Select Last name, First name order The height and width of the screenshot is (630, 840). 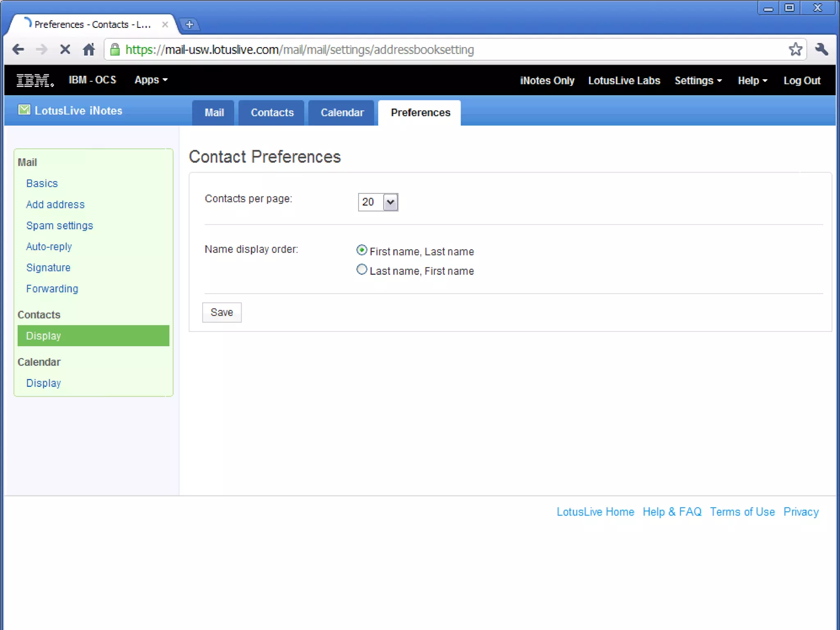361,269
